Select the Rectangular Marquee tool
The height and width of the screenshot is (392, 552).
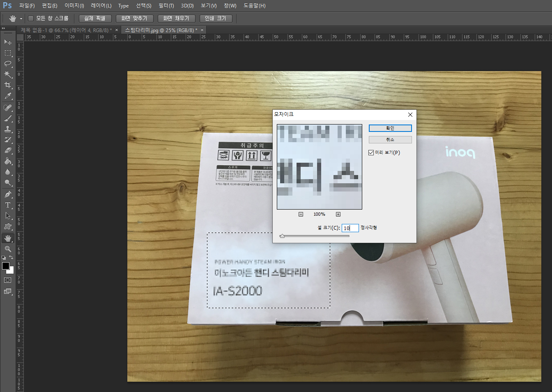8,53
